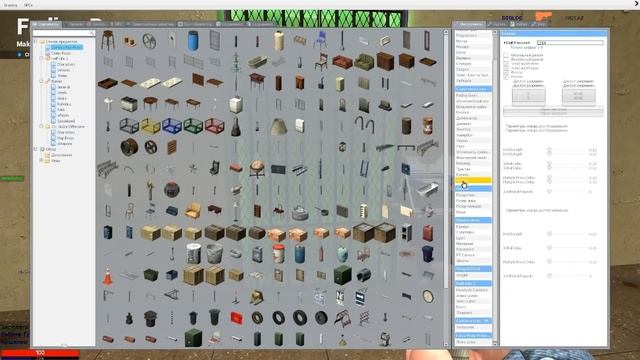Spawn the white pedestal sink prop
Viewport: 640px width, 360px height.
coord(108,104)
